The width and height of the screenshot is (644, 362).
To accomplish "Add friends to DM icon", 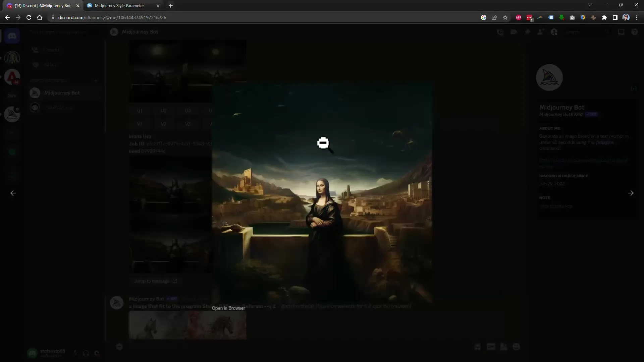I will (x=541, y=32).
